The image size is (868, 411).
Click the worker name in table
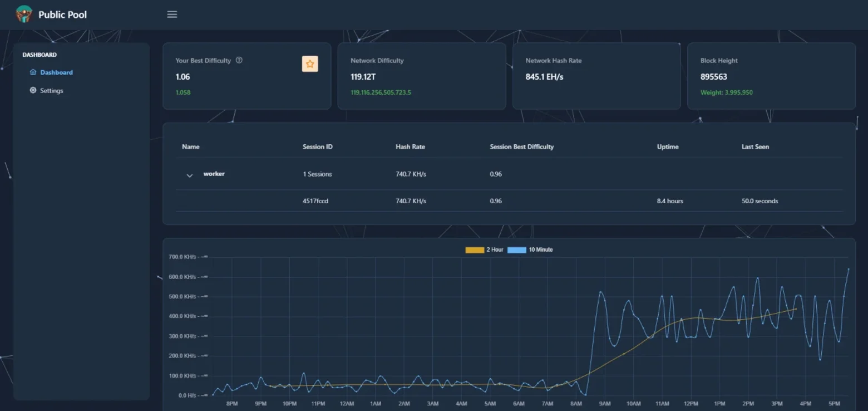click(214, 174)
